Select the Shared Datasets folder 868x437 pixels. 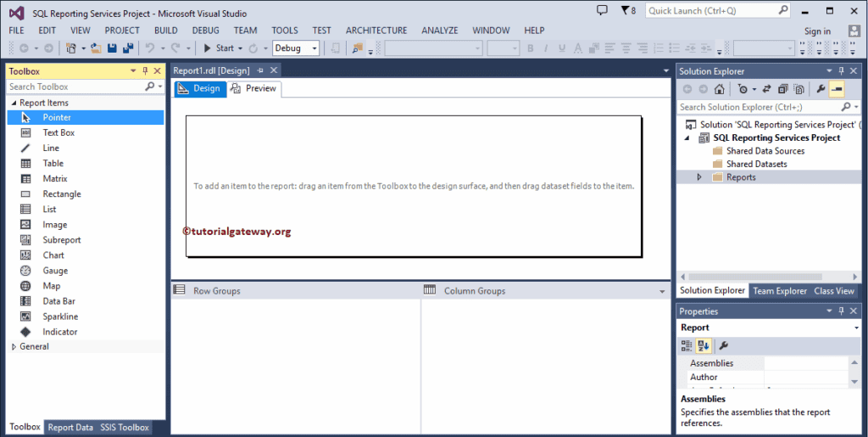click(x=756, y=164)
